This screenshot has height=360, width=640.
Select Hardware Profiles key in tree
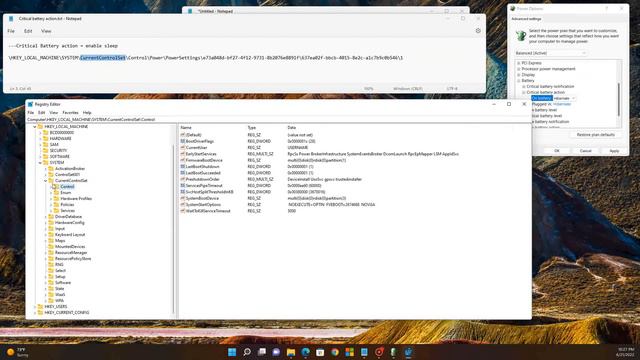[x=76, y=199]
